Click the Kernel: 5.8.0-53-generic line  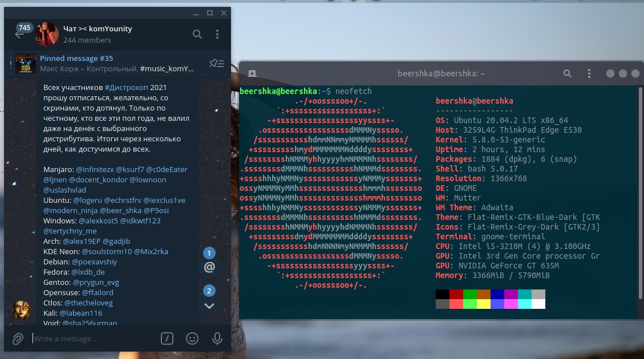[491, 140]
